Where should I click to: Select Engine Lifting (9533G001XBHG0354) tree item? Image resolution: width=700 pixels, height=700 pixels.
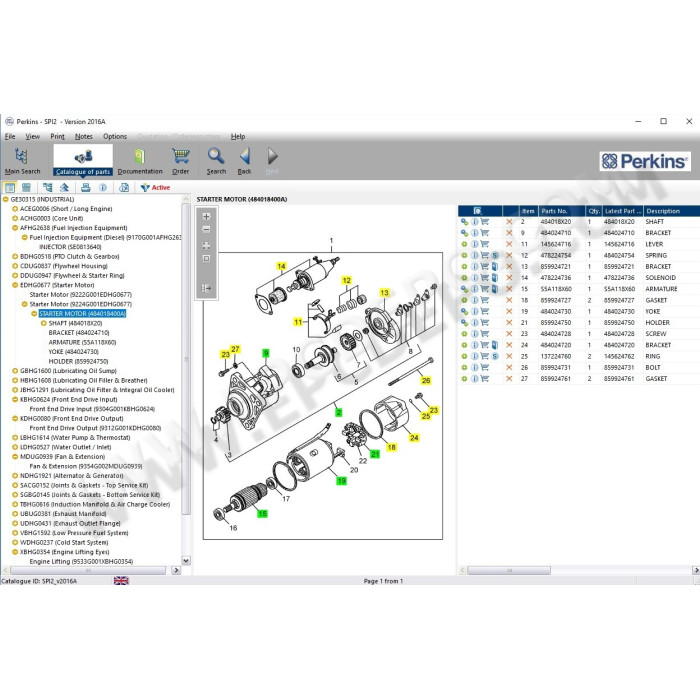(x=81, y=562)
